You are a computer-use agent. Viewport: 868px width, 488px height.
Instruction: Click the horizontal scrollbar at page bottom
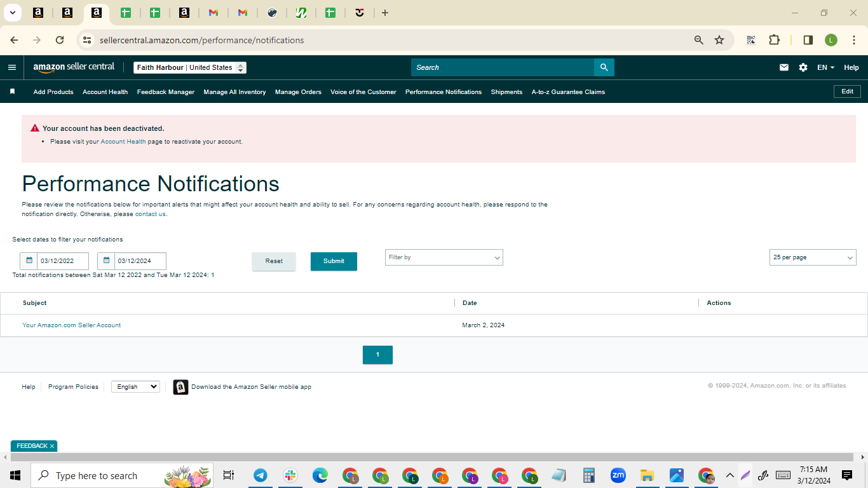click(432, 457)
